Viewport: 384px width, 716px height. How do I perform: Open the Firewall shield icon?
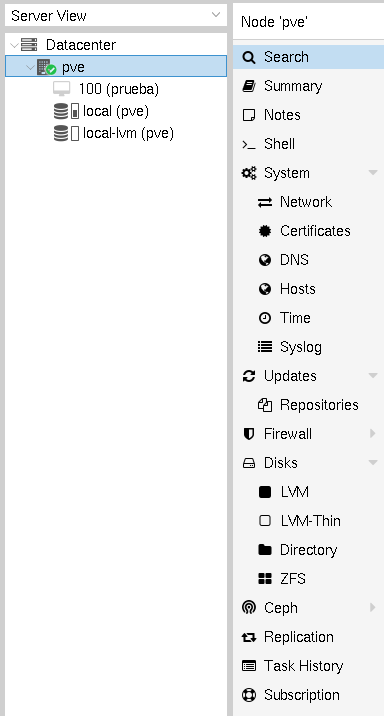point(248,434)
